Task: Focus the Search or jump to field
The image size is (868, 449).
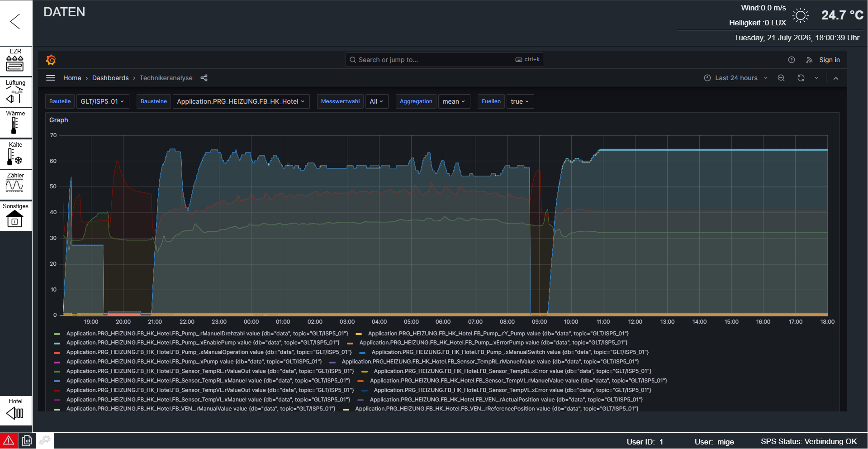Action: (x=444, y=60)
